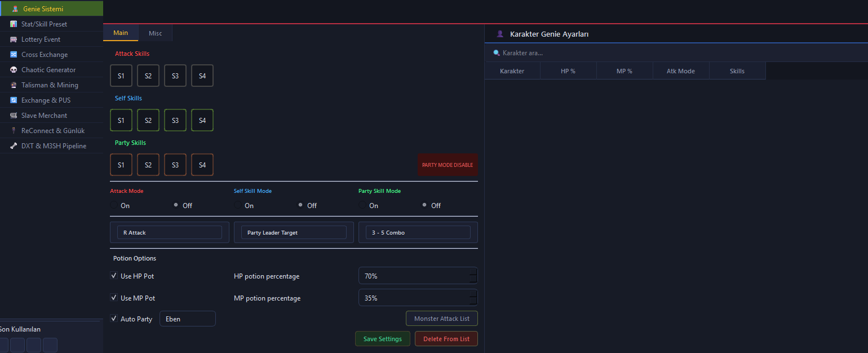The height and width of the screenshot is (353, 868).
Task: Click the Karakter ara search field
Action: (x=676, y=53)
